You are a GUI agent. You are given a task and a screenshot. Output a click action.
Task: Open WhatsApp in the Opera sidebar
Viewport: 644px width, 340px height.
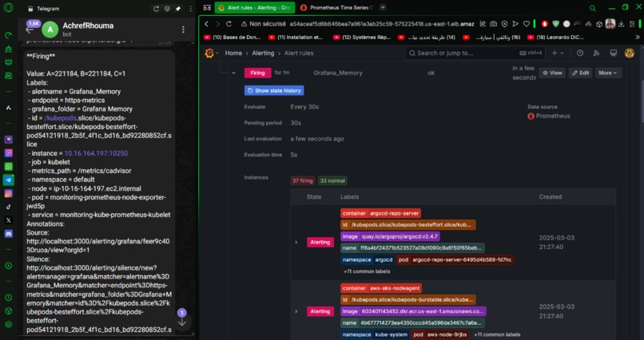click(x=8, y=167)
